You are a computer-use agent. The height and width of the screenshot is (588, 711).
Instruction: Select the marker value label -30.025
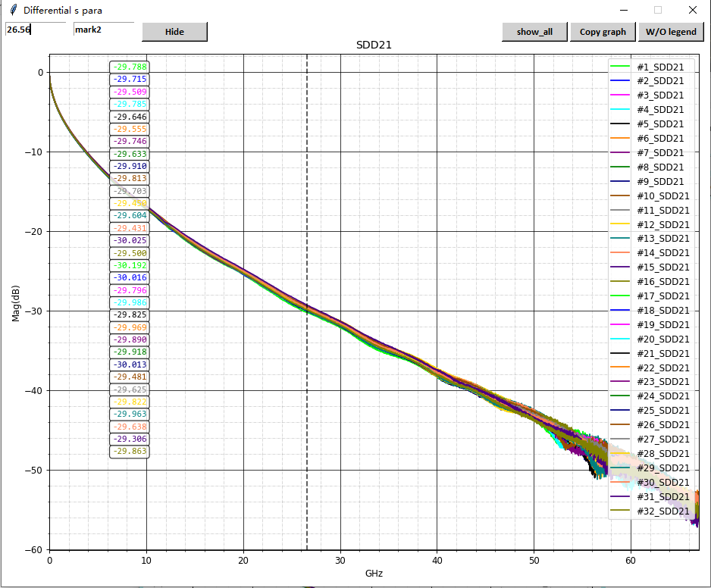pos(130,240)
